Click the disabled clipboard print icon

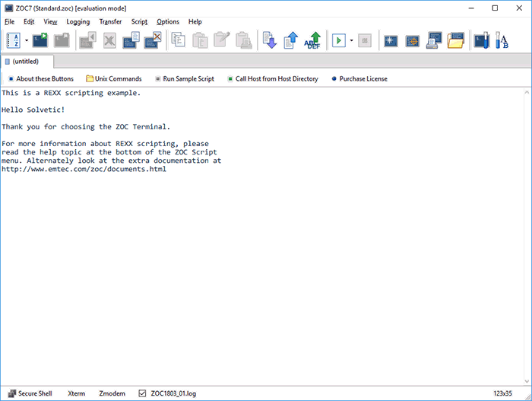(244, 40)
